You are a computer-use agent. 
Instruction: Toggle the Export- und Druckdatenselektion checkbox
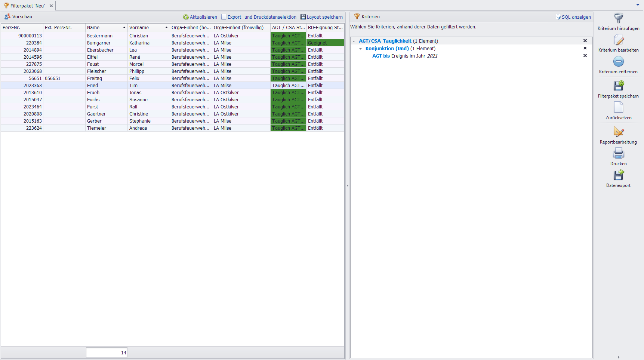[x=224, y=17]
